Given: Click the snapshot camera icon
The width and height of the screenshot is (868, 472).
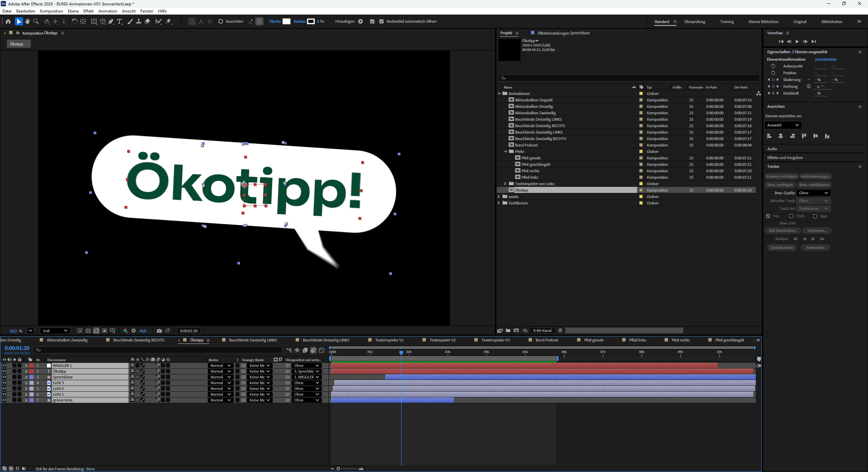Looking at the screenshot, I should (159, 331).
